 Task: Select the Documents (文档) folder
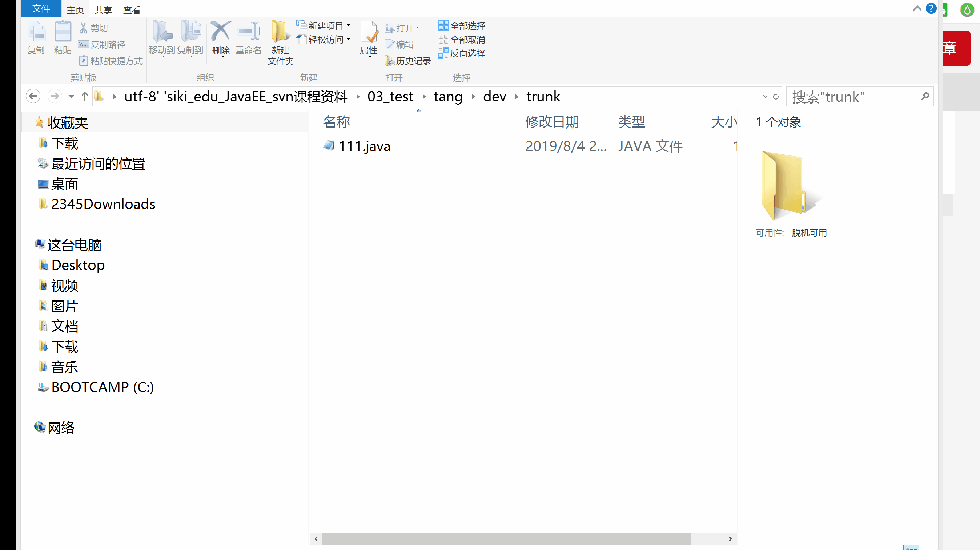[x=64, y=326]
